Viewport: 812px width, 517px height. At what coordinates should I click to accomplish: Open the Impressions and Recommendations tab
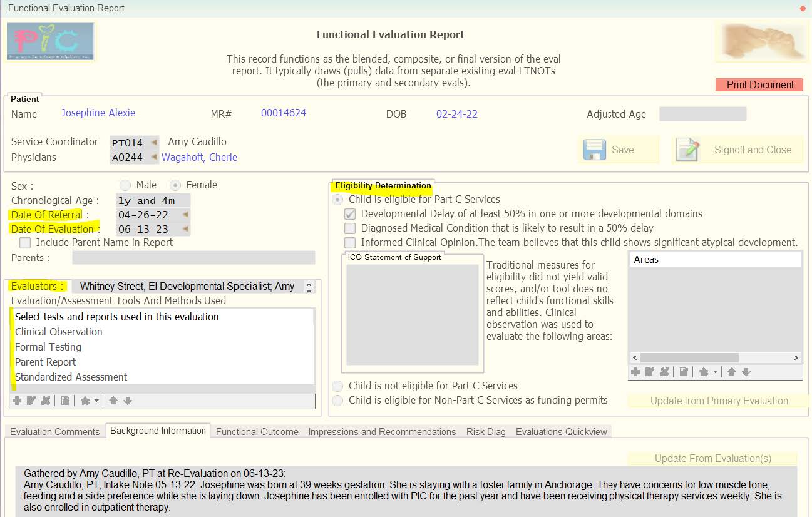point(382,432)
